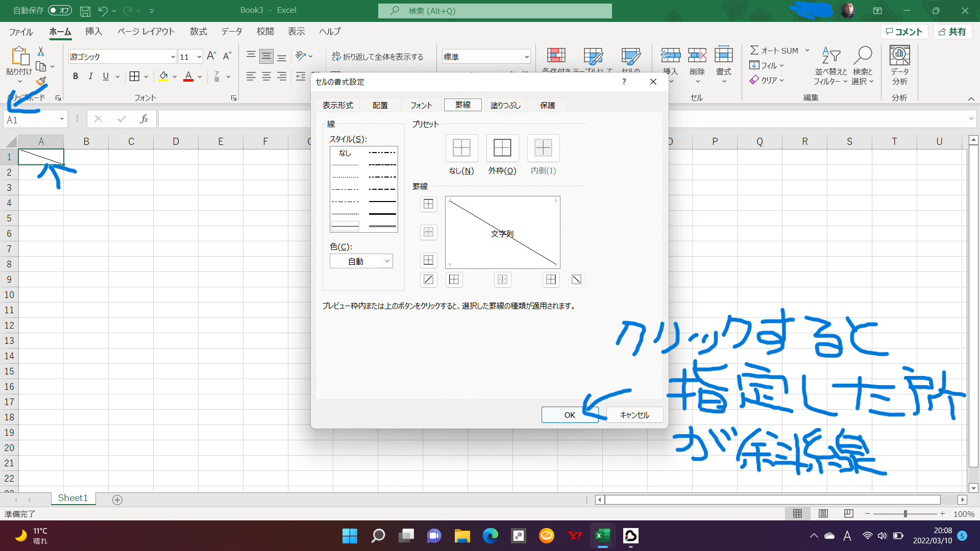Click the キャンセル button
Viewport: 980px width, 551px height.
tap(634, 415)
